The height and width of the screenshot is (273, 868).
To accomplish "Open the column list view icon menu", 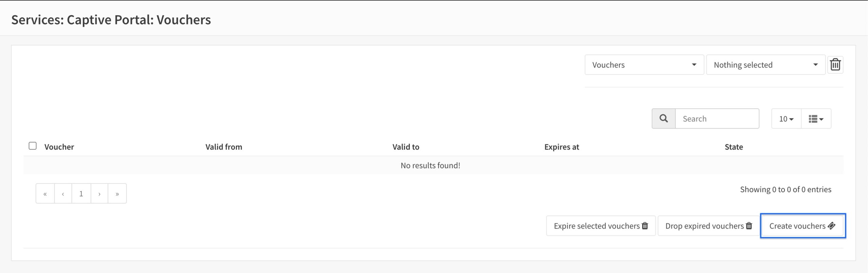I will [x=816, y=119].
